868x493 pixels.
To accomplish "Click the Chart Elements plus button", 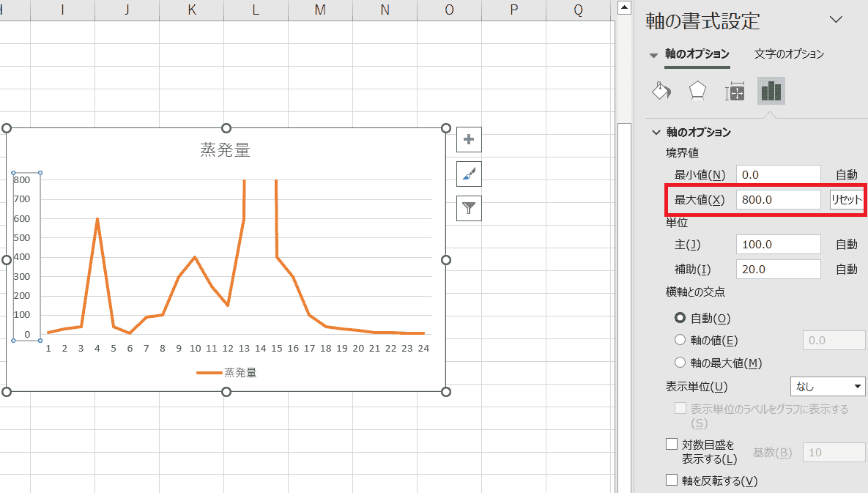I will pos(469,139).
